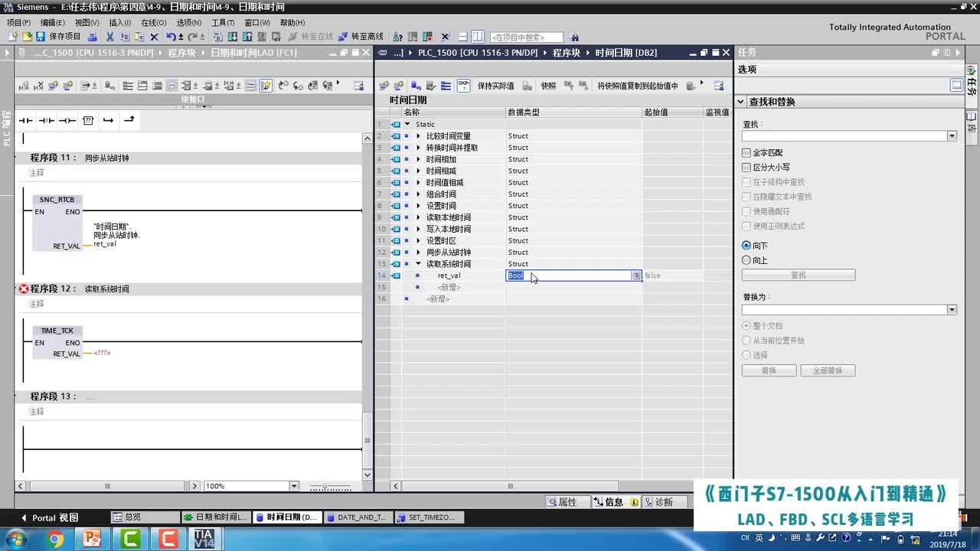Click 将快照值复制到起始值中 button
The image size is (980, 551).
pyautogui.click(x=637, y=86)
